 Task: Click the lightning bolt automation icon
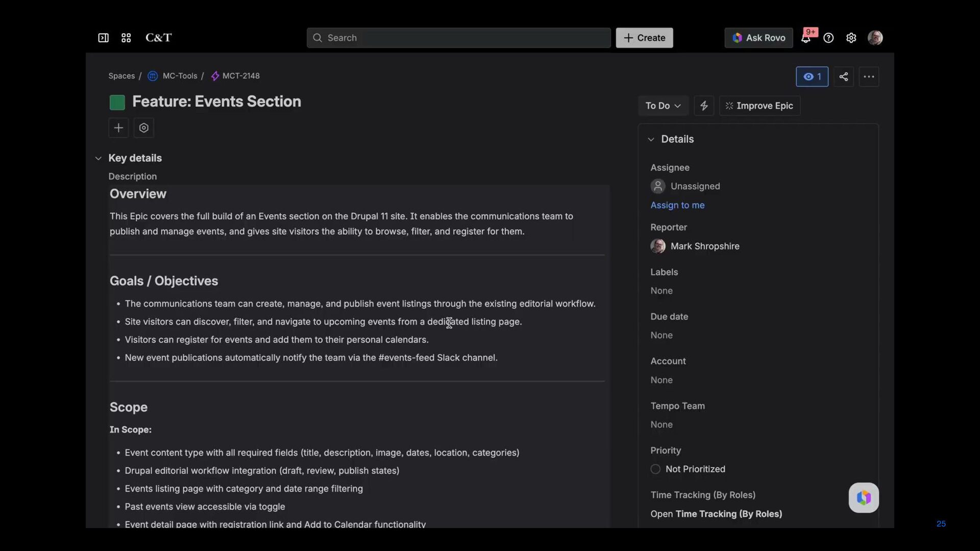click(704, 106)
